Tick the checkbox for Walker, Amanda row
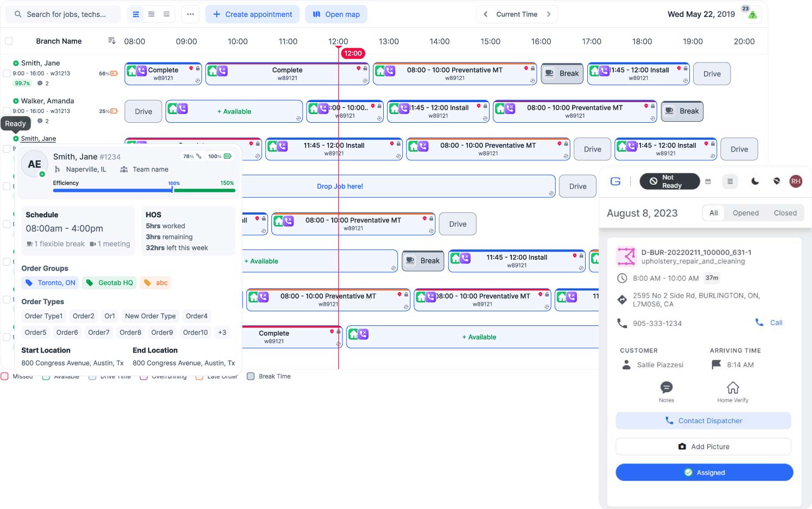 coord(7,111)
